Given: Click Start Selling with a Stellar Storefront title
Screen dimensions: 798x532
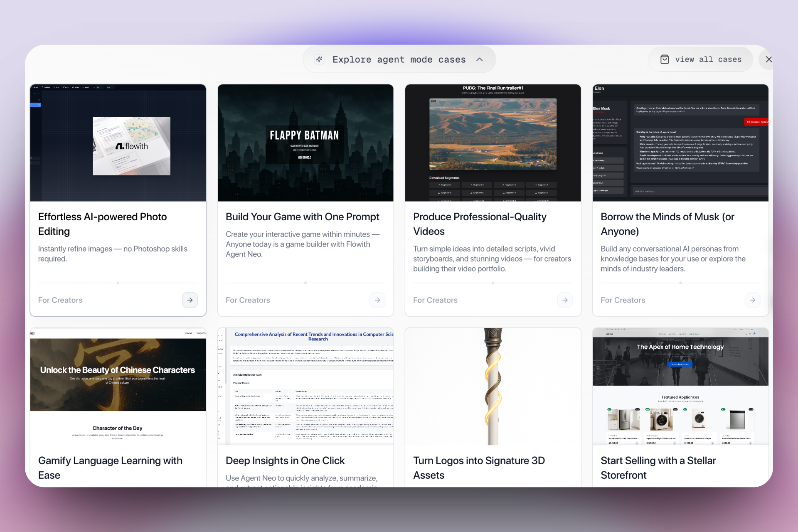Looking at the screenshot, I should (x=658, y=468).
